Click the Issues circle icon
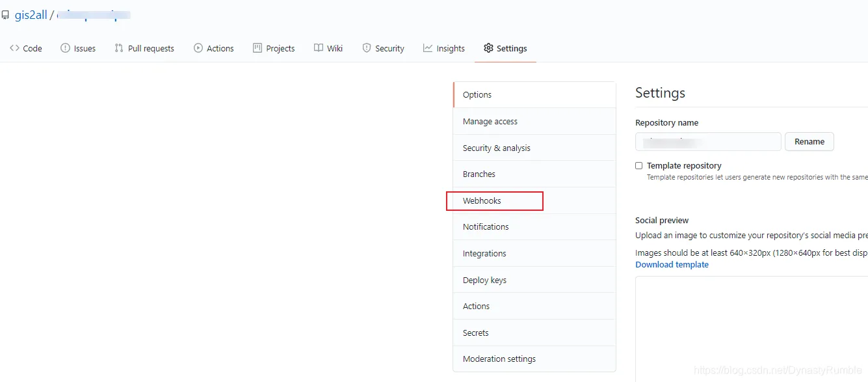This screenshot has width=868, height=382. coord(65,48)
